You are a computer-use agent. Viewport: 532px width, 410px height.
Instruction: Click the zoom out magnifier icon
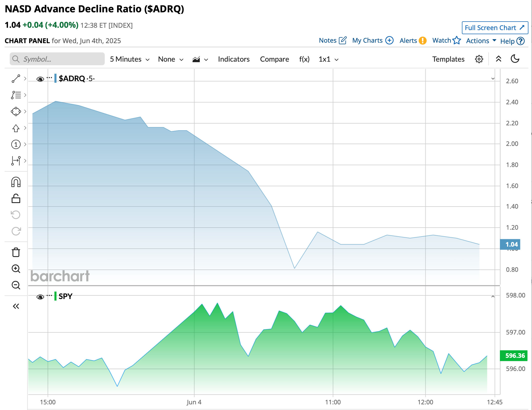coord(16,285)
